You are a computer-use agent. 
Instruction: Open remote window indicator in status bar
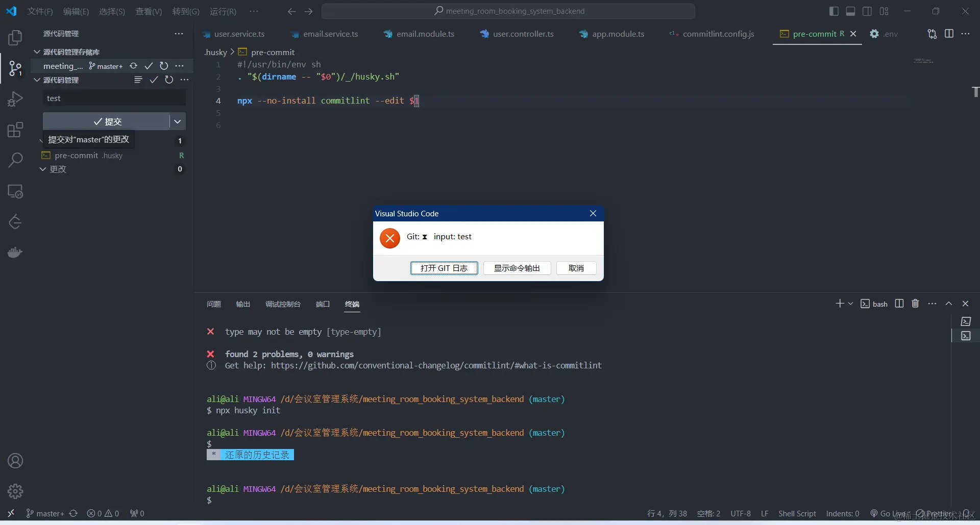[11, 513]
